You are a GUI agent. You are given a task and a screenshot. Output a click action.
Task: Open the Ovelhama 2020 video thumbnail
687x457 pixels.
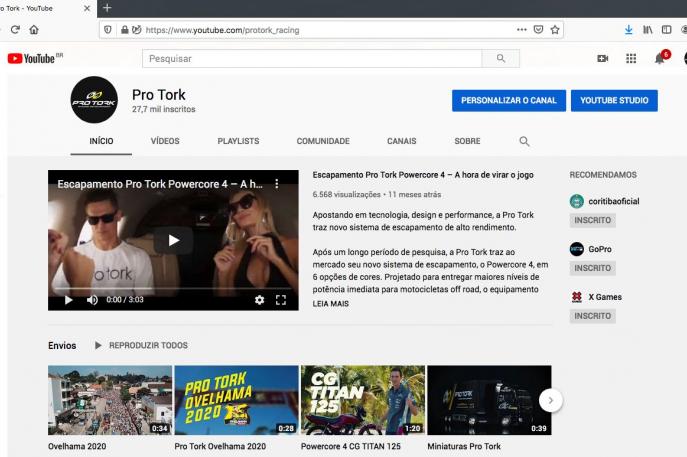[x=110, y=400]
